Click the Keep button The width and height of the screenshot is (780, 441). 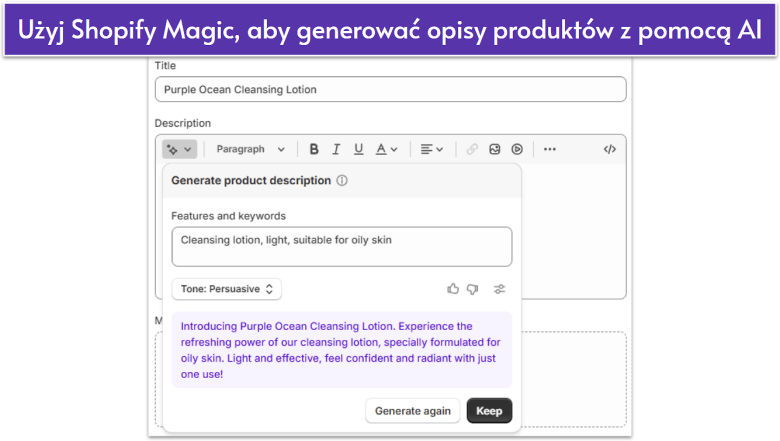coord(489,411)
